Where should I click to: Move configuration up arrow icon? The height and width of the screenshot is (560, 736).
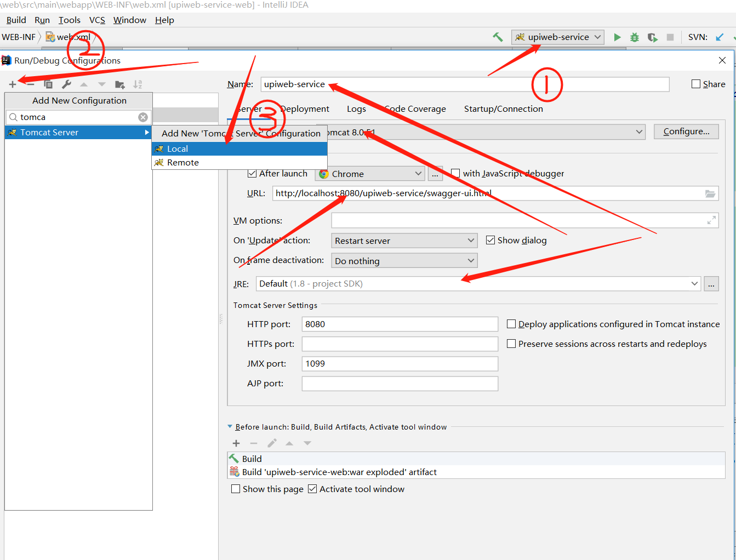click(84, 84)
